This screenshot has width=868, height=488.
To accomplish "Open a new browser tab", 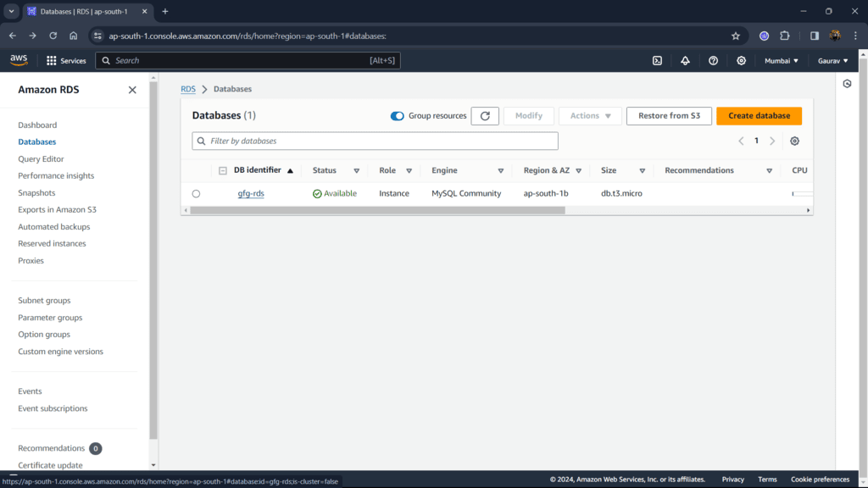I will 165,11.
